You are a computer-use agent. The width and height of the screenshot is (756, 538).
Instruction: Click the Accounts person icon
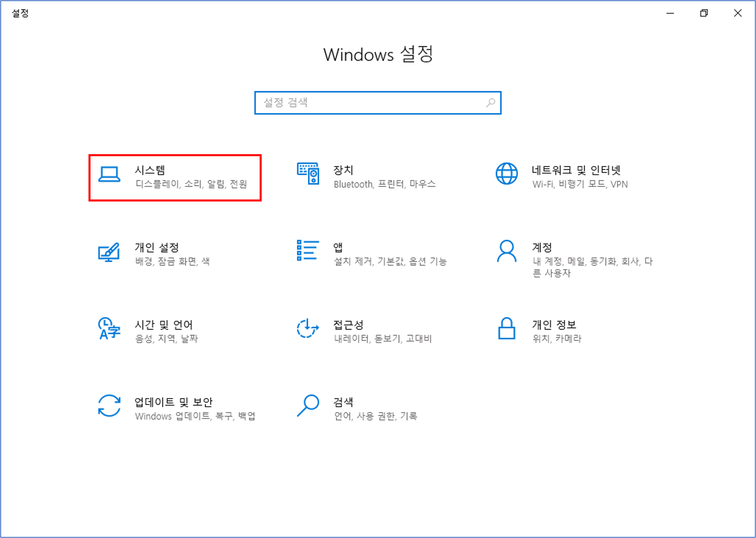click(x=507, y=251)
